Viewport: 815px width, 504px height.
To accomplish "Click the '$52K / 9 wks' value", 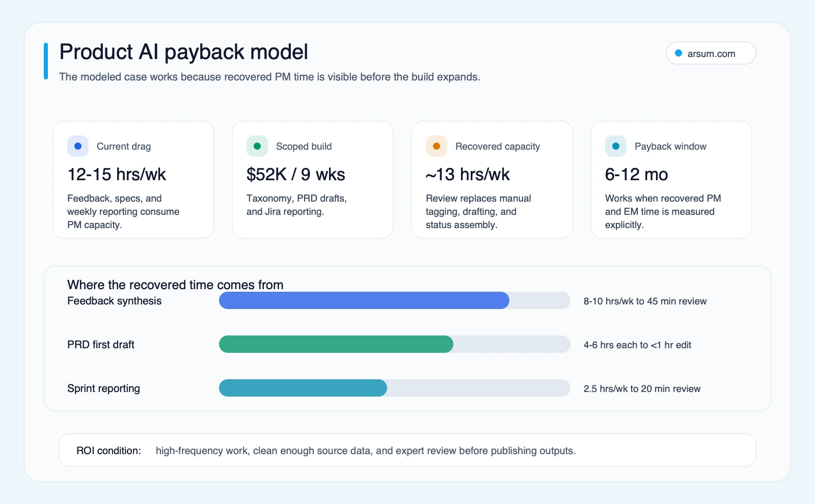I will point(296,175).
